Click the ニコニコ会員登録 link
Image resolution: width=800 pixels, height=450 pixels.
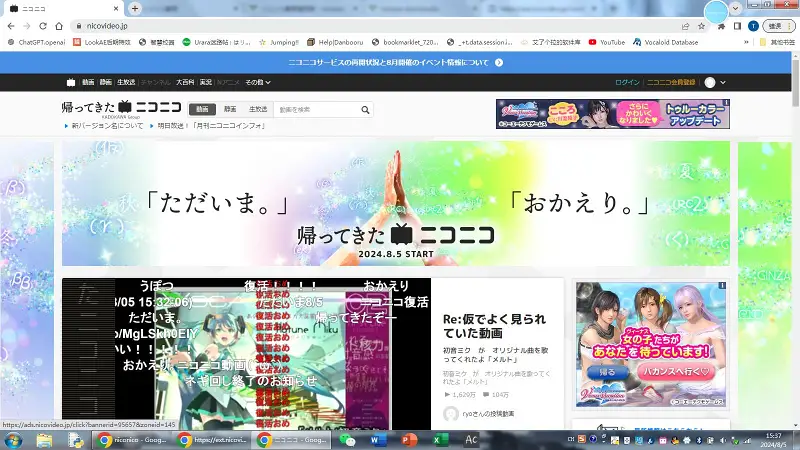coord(671,82)
